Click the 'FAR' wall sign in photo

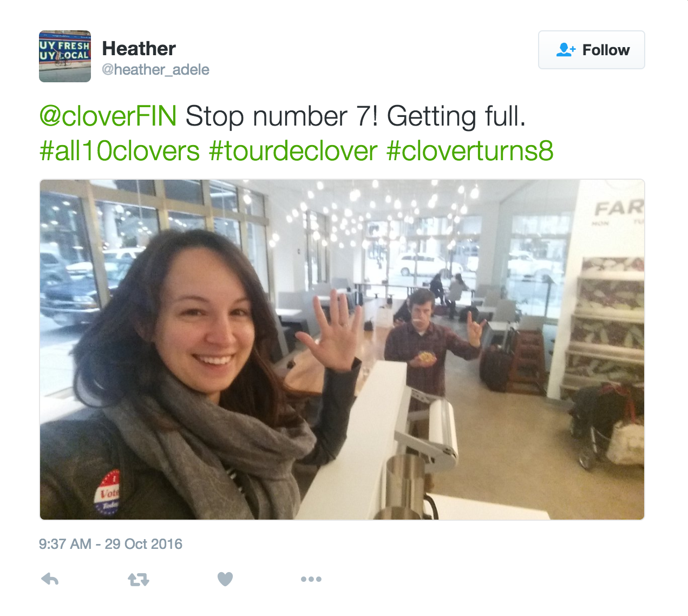619,208
